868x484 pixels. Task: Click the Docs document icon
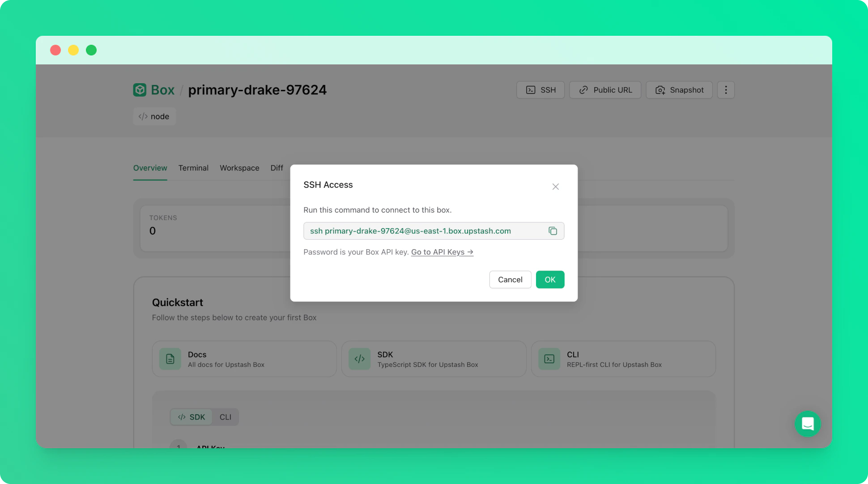[x=170, y=359]
